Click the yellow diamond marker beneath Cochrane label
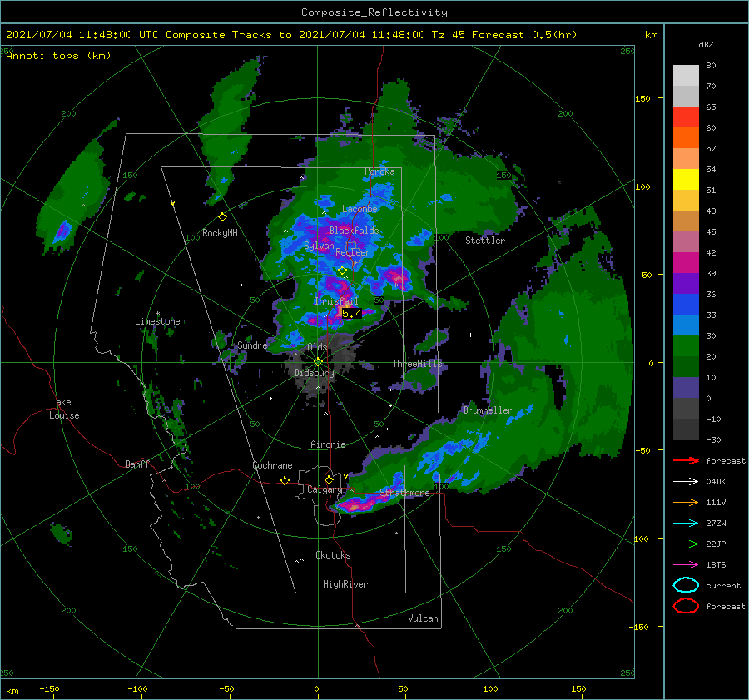 click(x=285, y=480)
